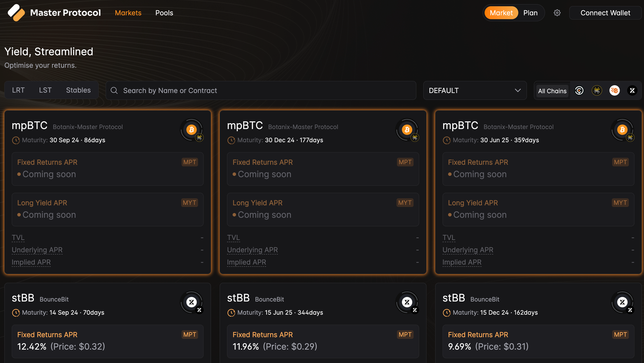Image resolution: width=644 pixels, height=363 pixels.
Task: Open Fixed Returns APR 11.96% on stBB card
Action: point(323,341)
